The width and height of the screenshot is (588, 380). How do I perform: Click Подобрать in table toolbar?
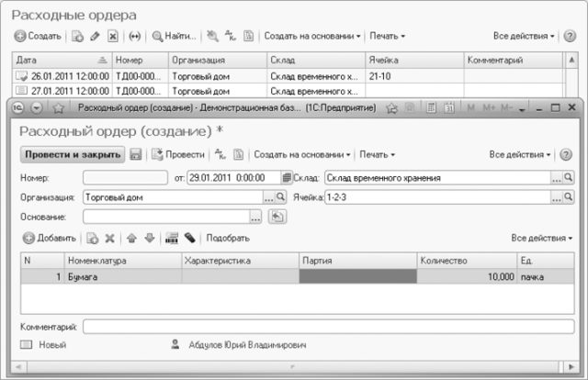[x=228, y=238]
